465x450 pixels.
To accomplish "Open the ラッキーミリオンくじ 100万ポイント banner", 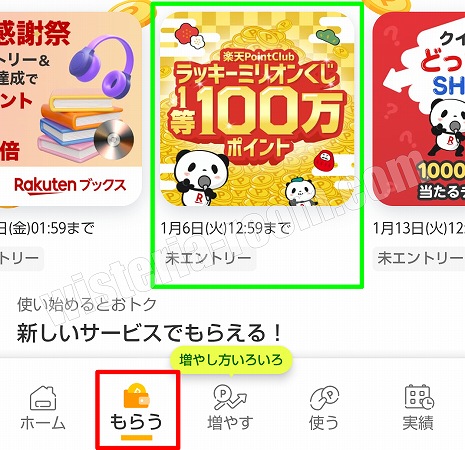I will pyautogui.click(x=257, y=109).
